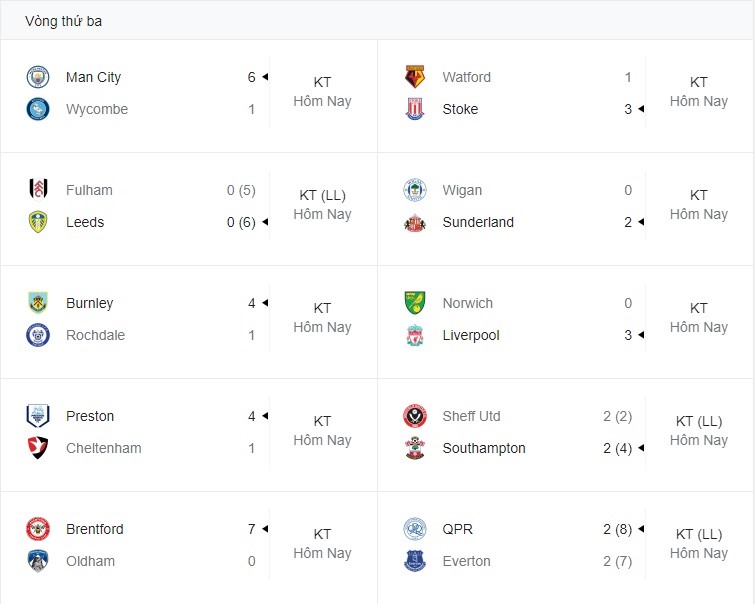Click the Burnley team name
755x604 pixels.
[x=90, y=303]
